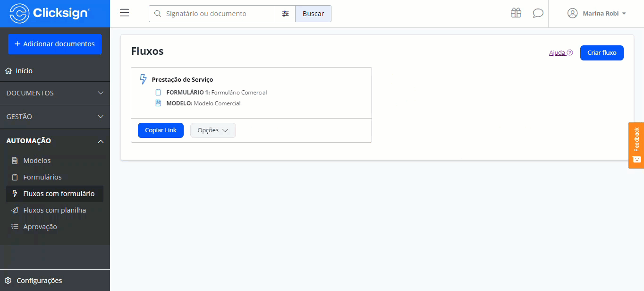Click the clipboard icon next to Formulário 1
644x291 pixels.
158,92
